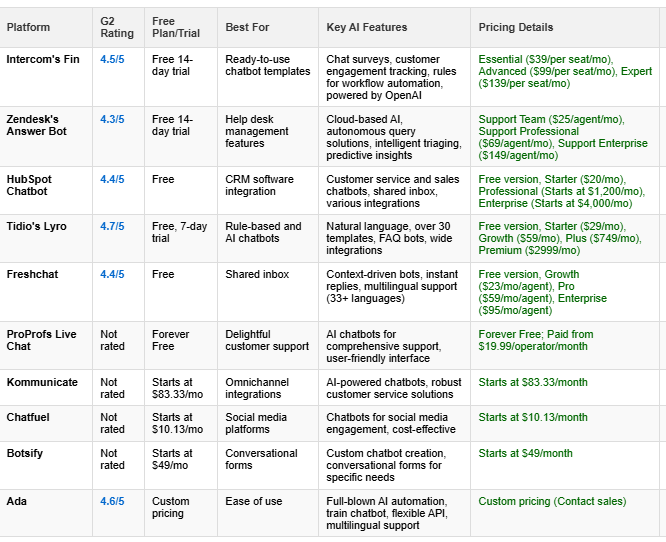Click HubSpot Chatbot's 4.4/5 rating link
The image size is (666, 542).
tap(112, 180)
